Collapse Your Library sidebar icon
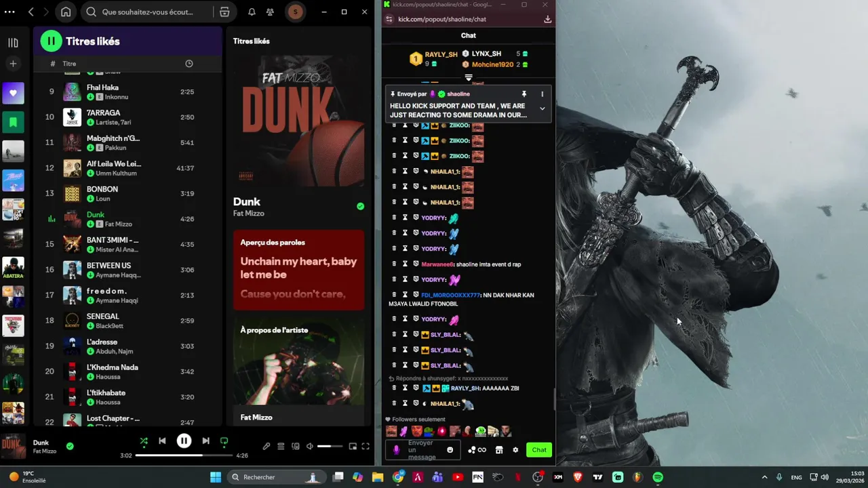868x488 pixels. (13, 43)
